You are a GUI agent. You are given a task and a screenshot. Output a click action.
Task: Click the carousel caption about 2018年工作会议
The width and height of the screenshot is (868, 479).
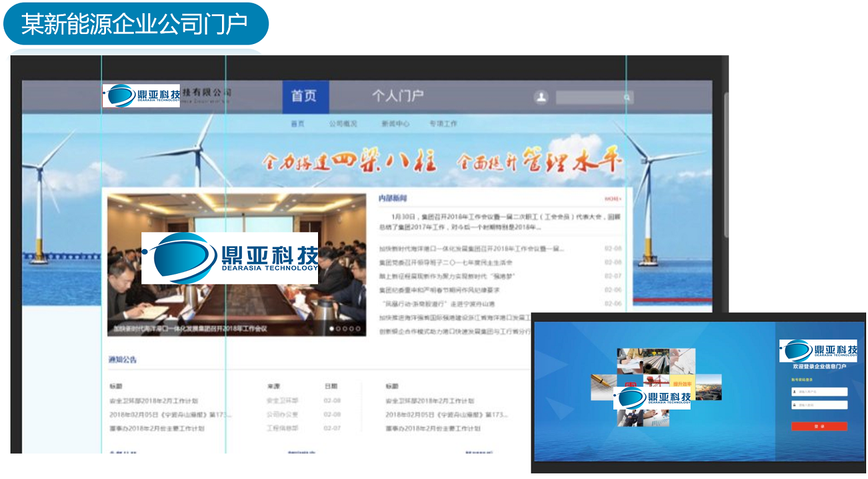(189, 328)
